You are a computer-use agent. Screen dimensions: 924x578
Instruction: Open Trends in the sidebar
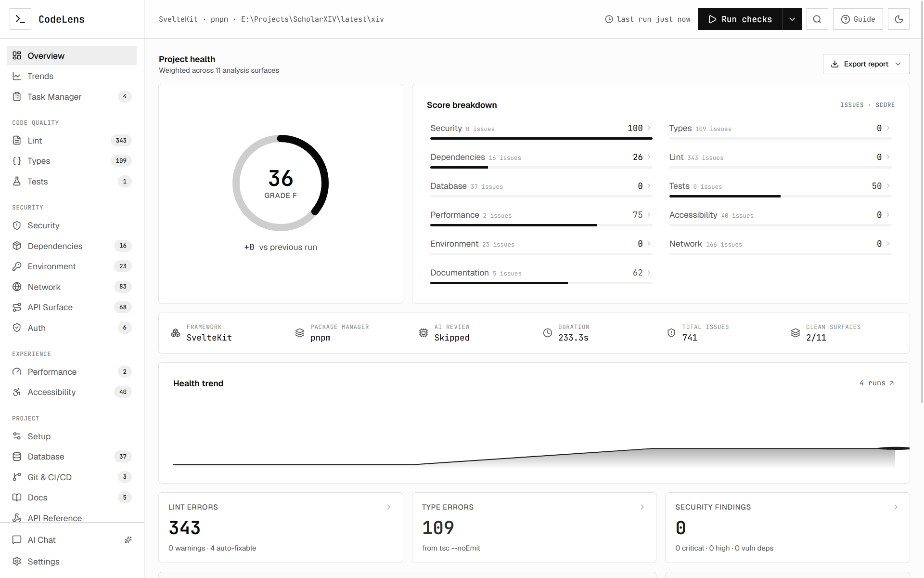(72, 76)
